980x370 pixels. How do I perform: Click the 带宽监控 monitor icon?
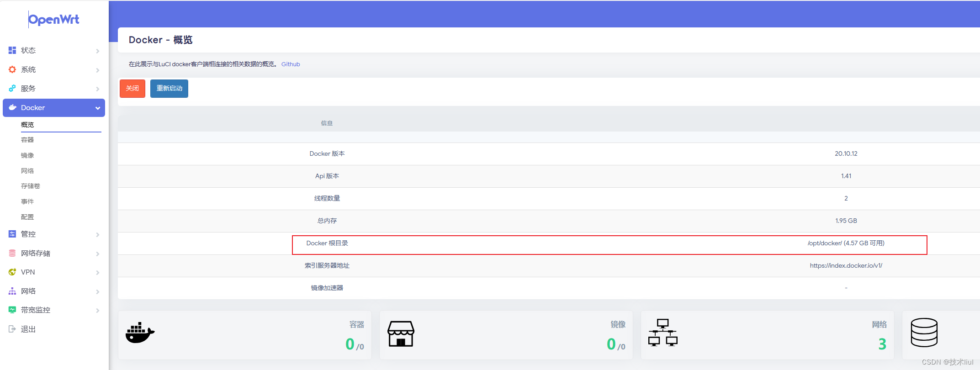pyautogui.click(x=12, y=310)
